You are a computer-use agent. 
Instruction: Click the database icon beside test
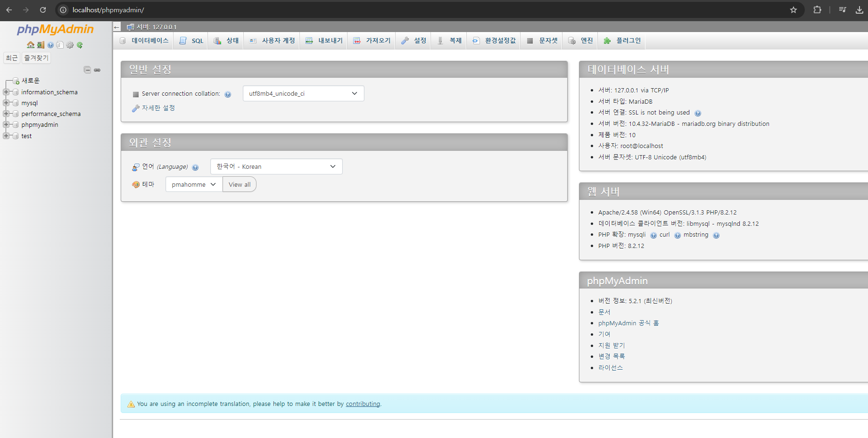16,136
